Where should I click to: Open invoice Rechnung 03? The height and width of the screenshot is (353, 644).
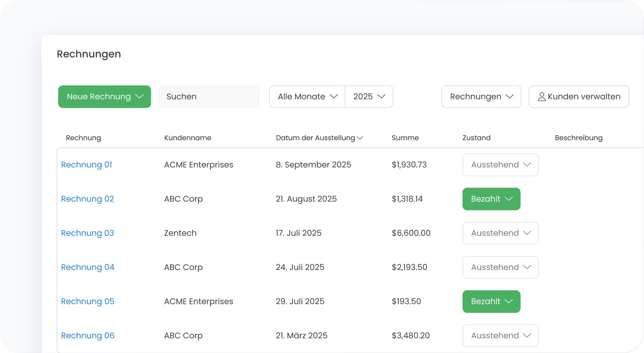tap(87, 233)
